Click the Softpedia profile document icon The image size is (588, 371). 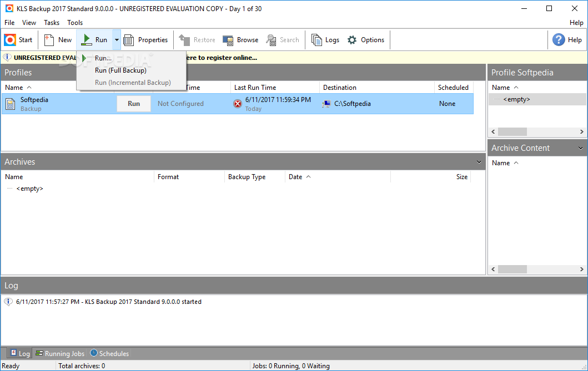click(x=11, y=104)
